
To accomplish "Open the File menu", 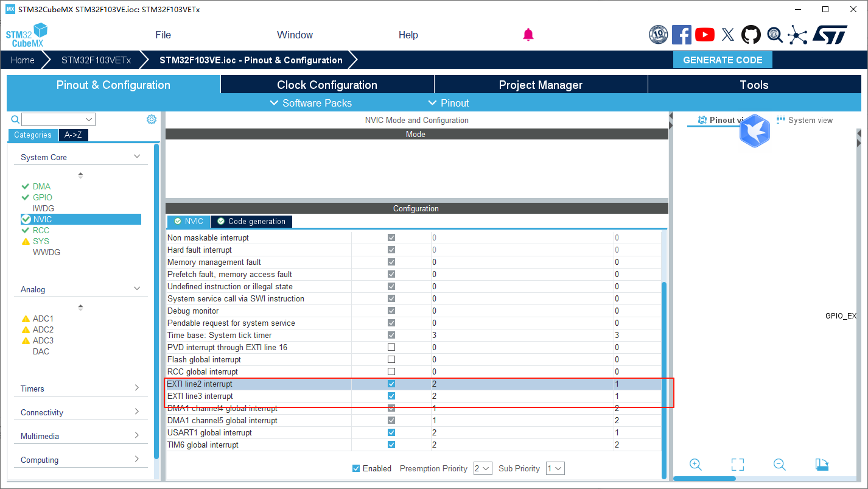I will [x=163, y=35].
